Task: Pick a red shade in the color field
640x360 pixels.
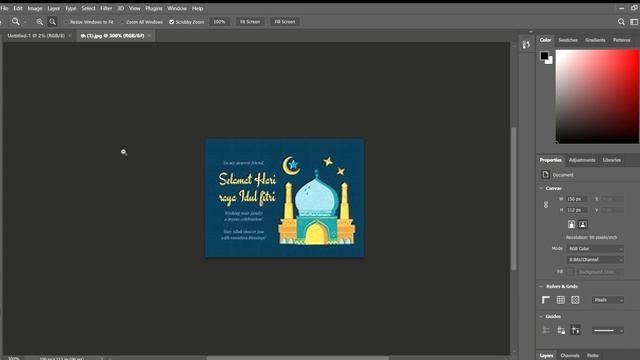Action: (597, 96)
